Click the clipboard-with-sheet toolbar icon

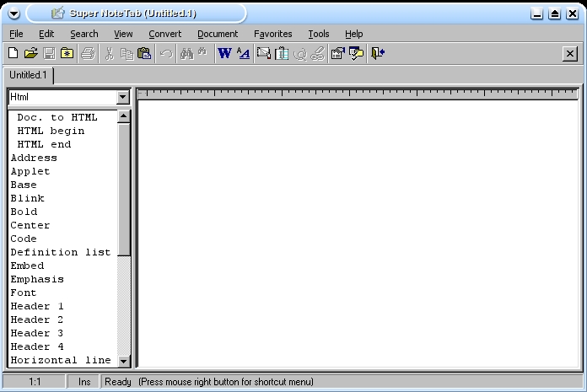coord(282,53)
